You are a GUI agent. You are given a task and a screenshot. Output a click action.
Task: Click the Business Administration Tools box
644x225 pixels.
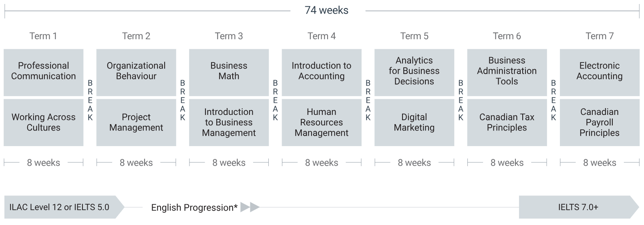coord(507,72)
